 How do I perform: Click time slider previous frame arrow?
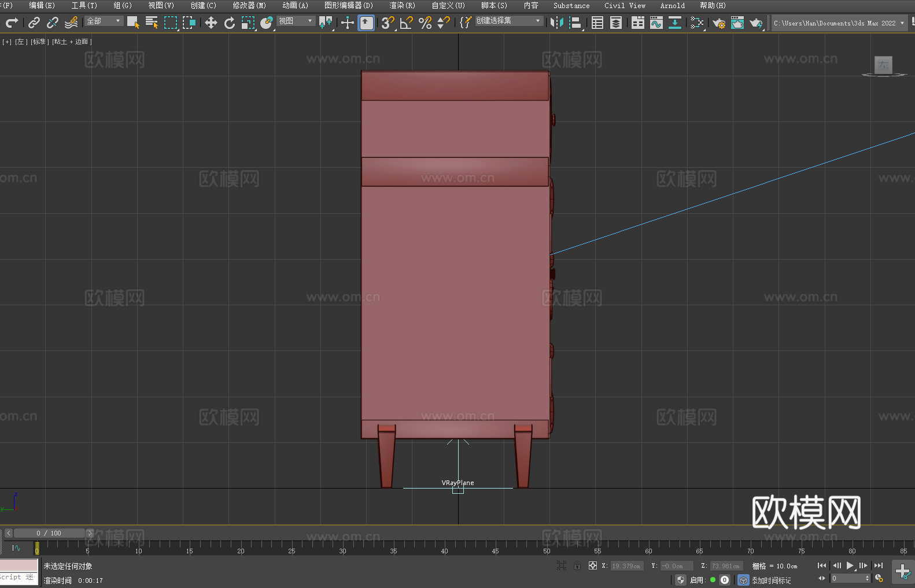[x=8, y=533]
